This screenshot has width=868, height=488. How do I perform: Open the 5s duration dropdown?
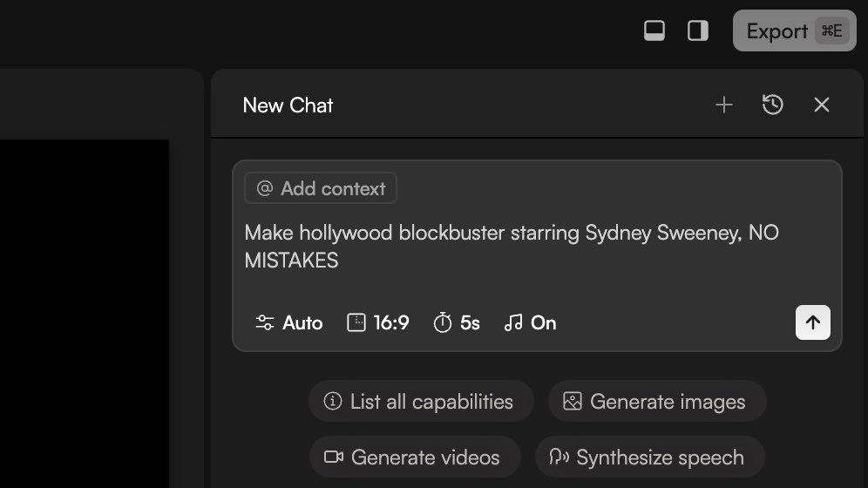(x=456, y=322)
